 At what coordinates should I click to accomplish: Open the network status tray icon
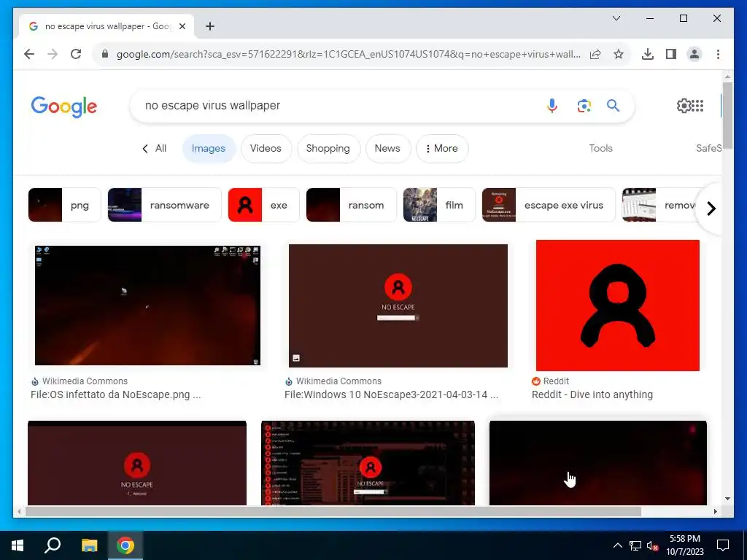[635, 545]
